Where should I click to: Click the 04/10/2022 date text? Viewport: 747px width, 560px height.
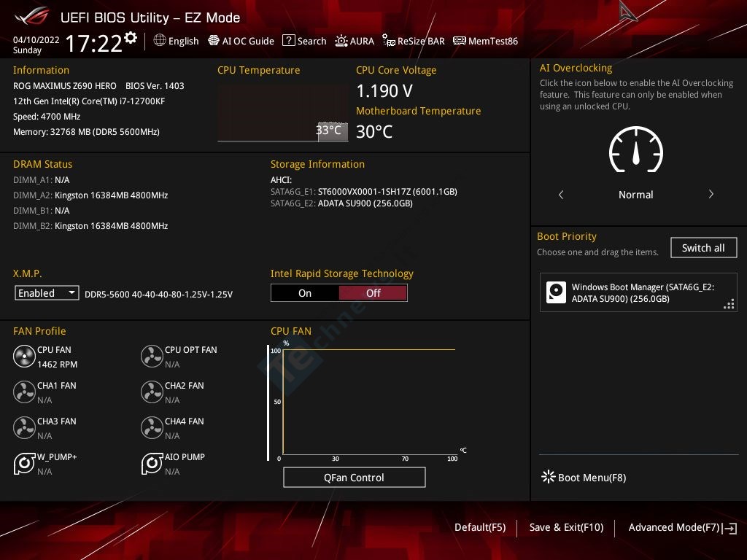pyautogui.click(x=36, y=40)
